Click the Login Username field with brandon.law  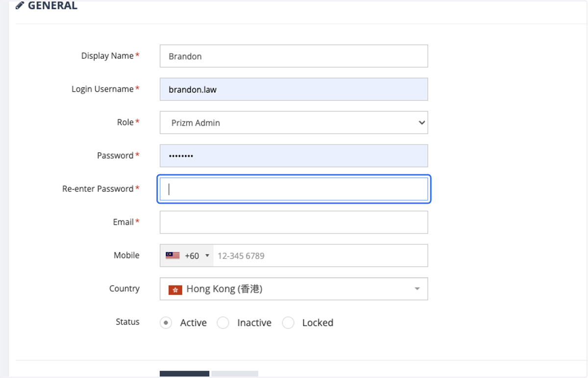pos(294,89)
